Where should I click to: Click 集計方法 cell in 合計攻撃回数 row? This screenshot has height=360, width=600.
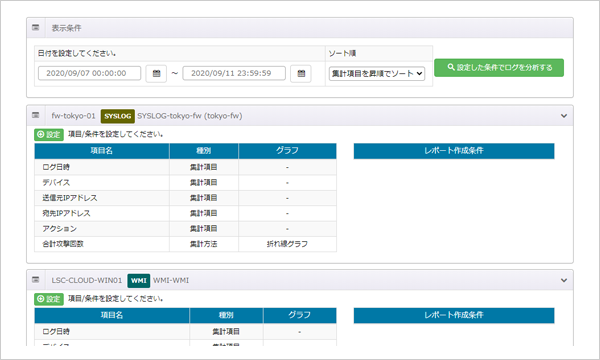[x=204, y=244]
